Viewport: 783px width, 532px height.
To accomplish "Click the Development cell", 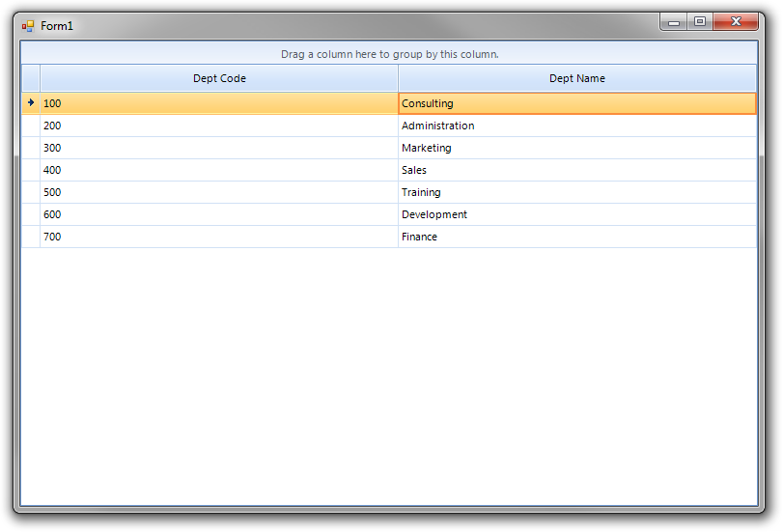I will tap(577, 214).
